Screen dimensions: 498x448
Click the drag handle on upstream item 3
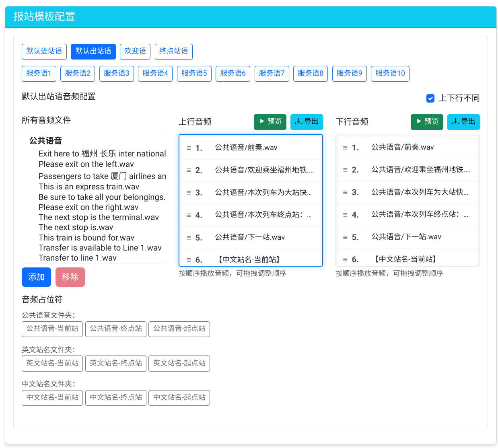click(x=189, y=192)
